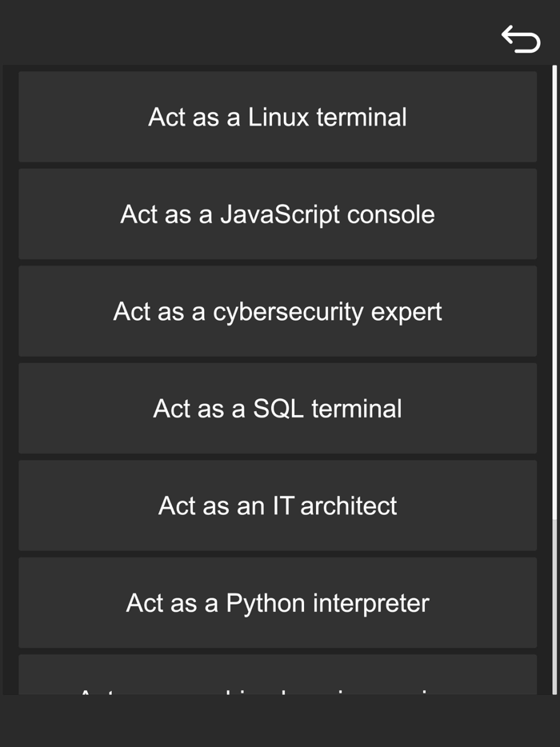Click the "Python interpreter" text label

point(327,603)
